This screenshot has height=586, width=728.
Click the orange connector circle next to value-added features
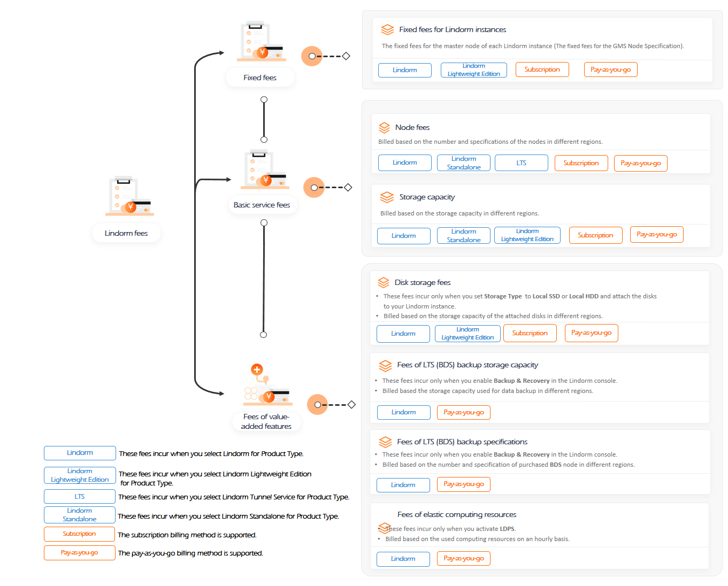(x=318, y=405)
